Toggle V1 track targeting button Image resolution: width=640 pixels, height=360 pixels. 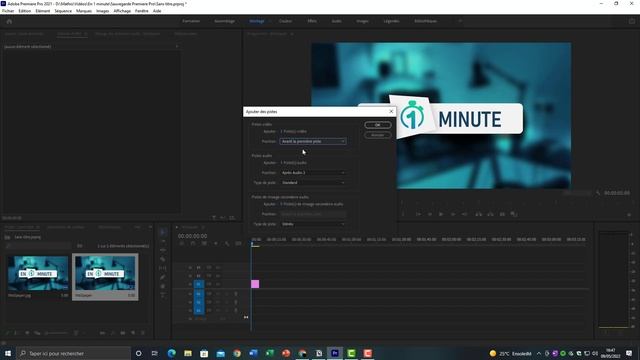pyautogui.click(x=199, y=284)
